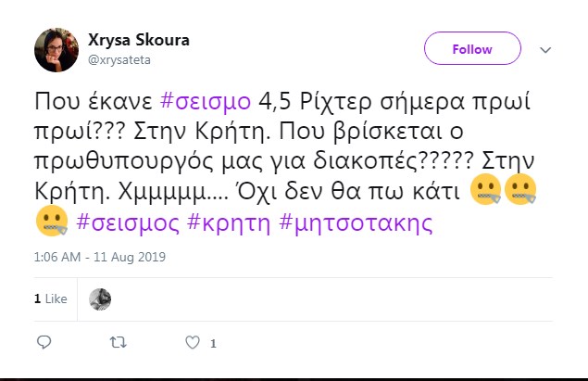This screenshot has width=588, height=381.
Task: Click the display name Xrysa Skoura
Action: pyautogui.click(x=139, y=40)
